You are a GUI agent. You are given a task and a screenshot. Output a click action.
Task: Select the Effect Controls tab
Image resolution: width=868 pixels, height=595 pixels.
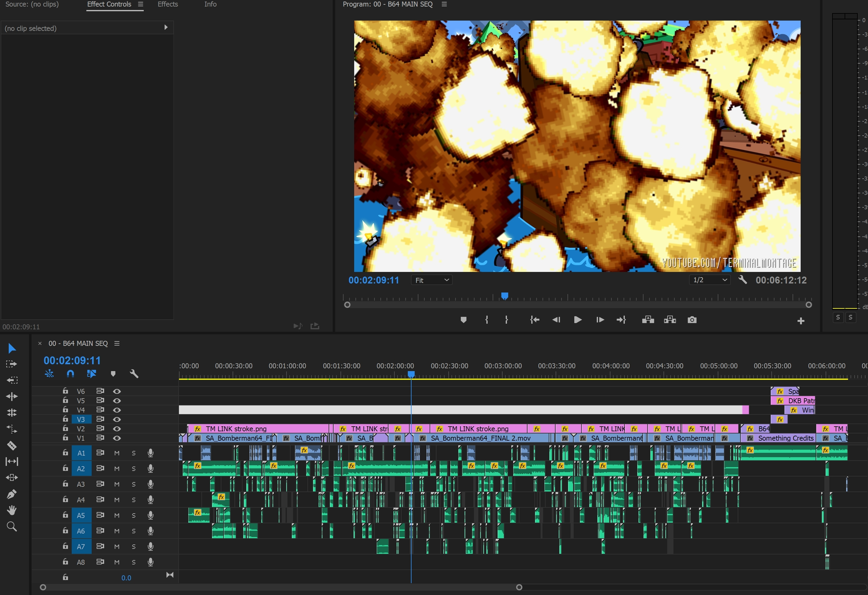point(109,4)
